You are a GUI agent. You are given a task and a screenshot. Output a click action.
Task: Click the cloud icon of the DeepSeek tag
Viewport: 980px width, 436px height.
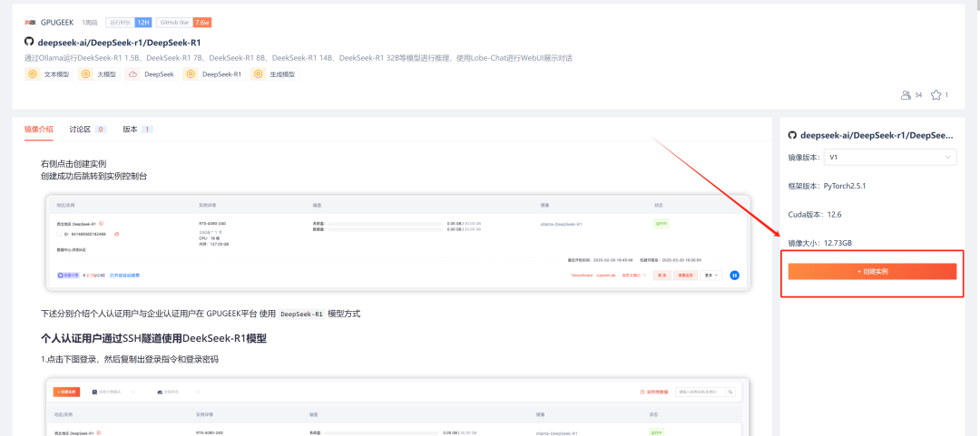[x=132, y=74]
